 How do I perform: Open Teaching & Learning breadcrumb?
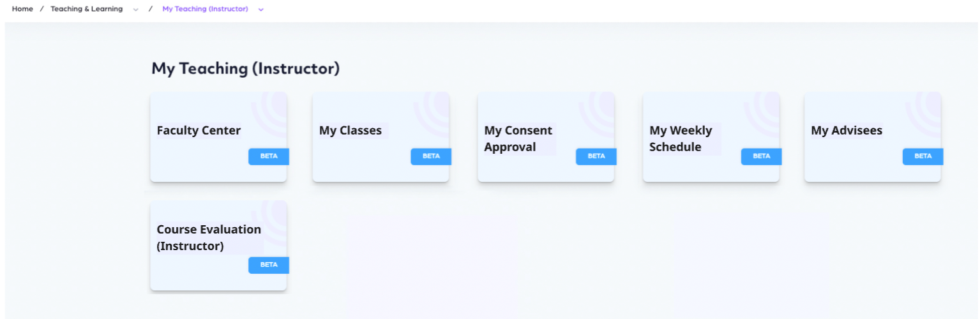[86, 9]
